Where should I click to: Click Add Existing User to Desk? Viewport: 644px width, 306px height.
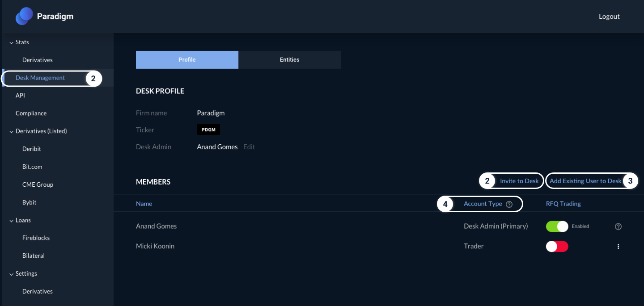click(x=585, y=181)
